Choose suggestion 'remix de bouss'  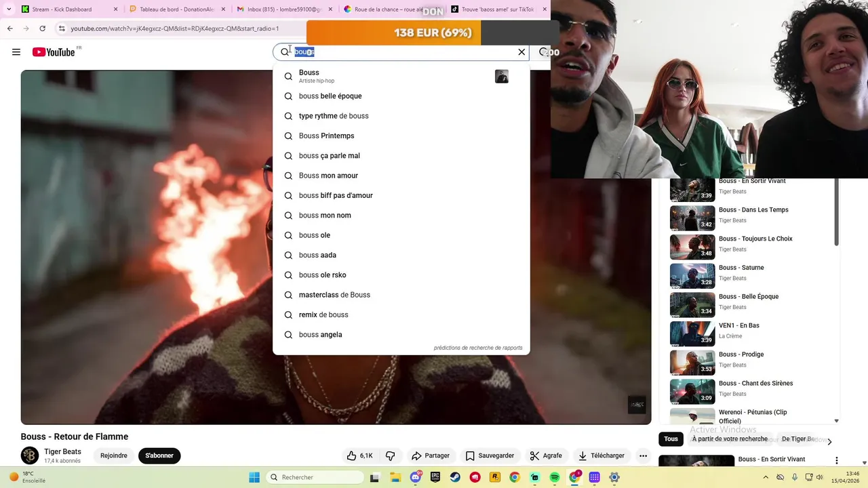click(401, 314)
